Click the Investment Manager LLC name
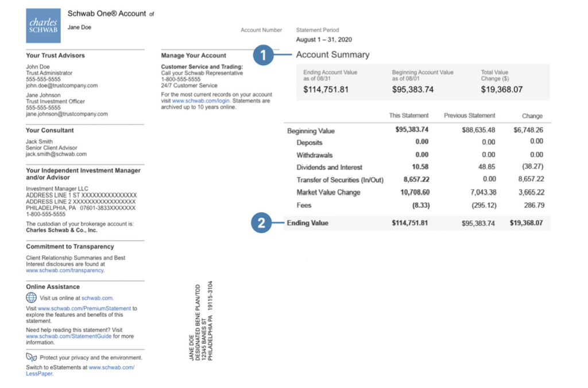The image size is (588, 388). pyautogui.click(x=57, y=189)
